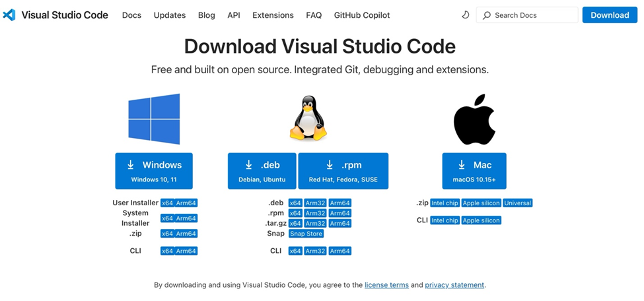Select x64 for Windows .zip
Viewport: 644px width, 301px height.
pyautogui.click(x=168, y=233)
